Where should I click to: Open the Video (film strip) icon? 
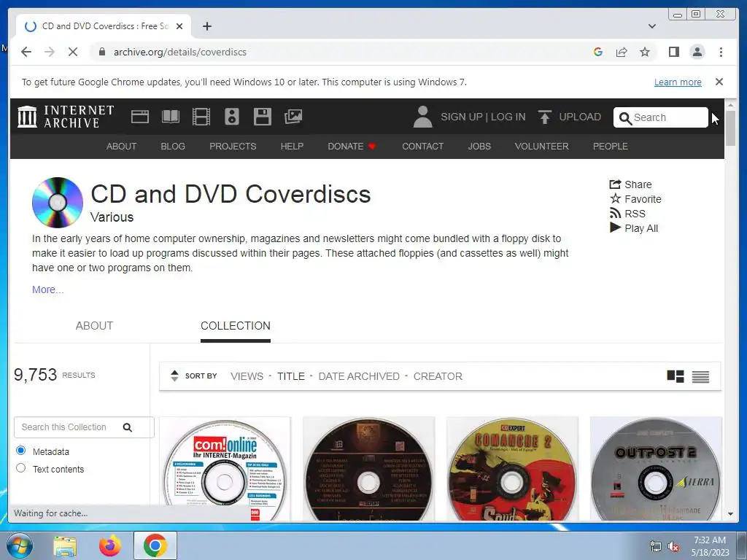pyautogui.click(x=201, y=117)
